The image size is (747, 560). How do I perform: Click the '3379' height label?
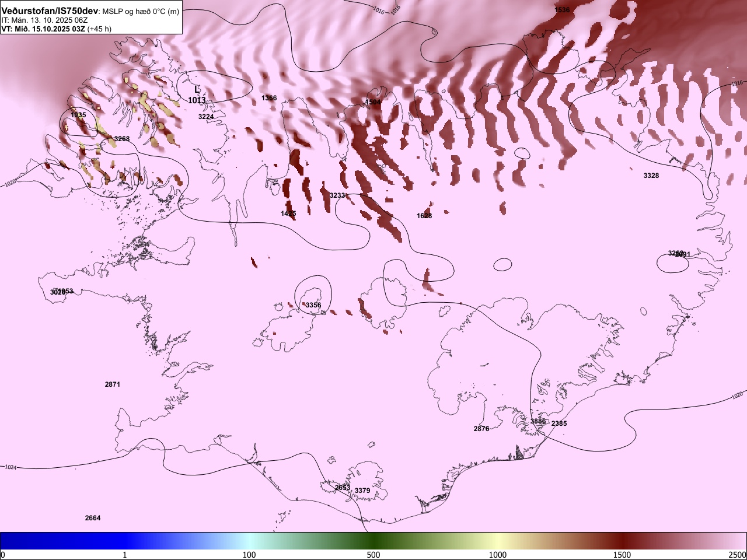(362, 491)
